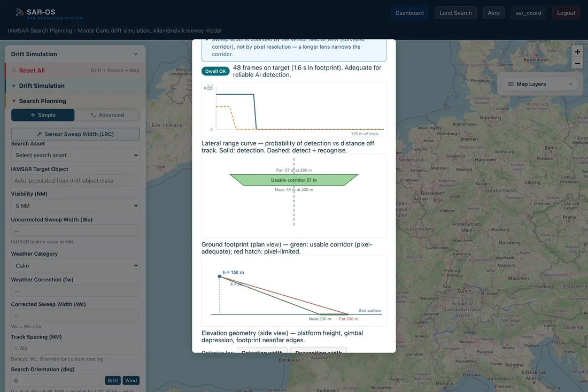Click the Uncorrected Sweep Width (Wu) field
Viewport: 588px width, 392px height.
(x=75, y=230)
